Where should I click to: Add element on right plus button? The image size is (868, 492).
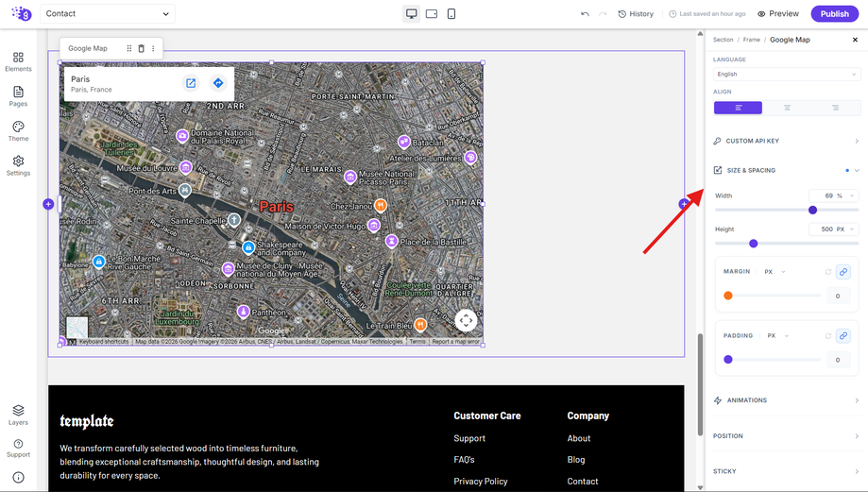pyautogui.click(x=684, y=204)
